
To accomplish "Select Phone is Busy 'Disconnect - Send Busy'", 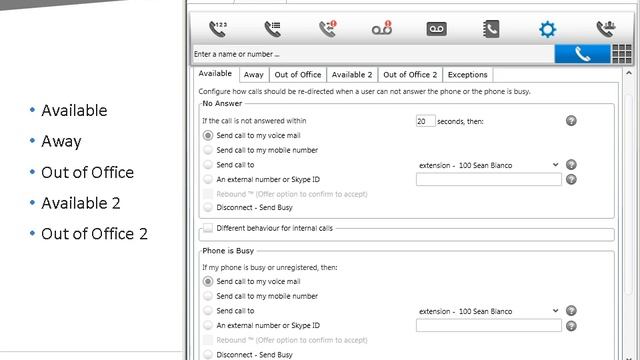I will (x=208, y=354).
